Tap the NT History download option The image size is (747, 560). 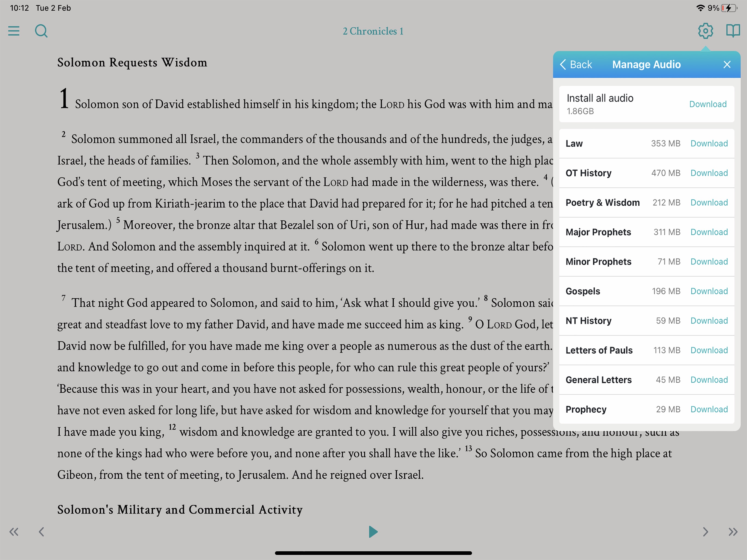[x=709, y=320]
